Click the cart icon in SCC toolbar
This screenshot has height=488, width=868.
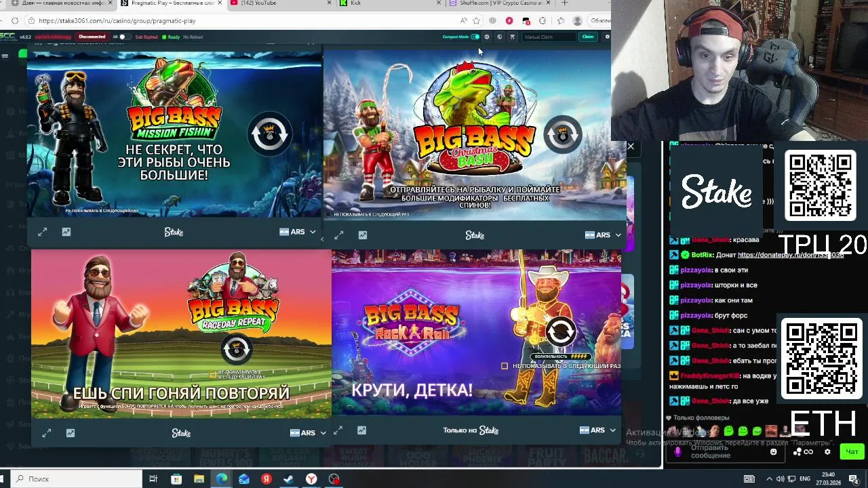pos(512,37)
